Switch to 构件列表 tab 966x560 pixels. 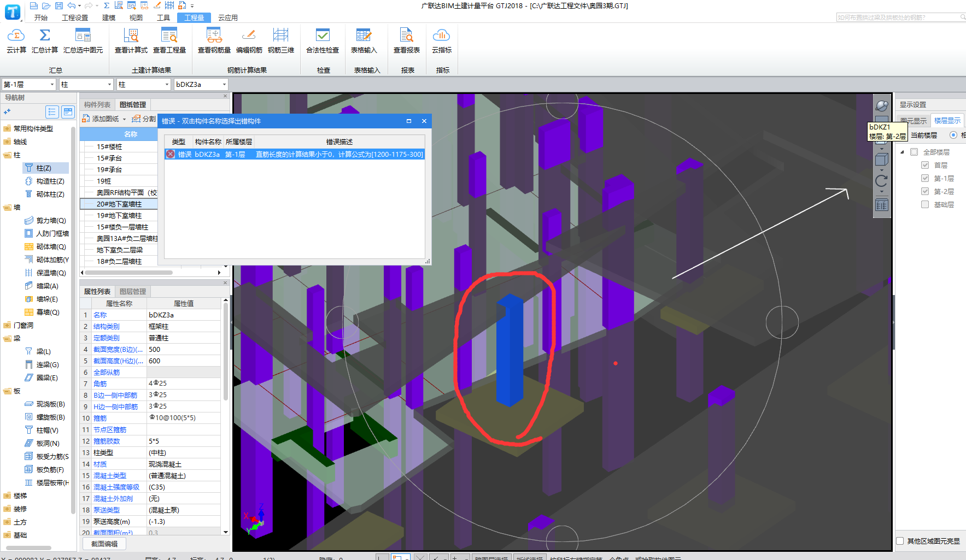(x=97, y=105)
